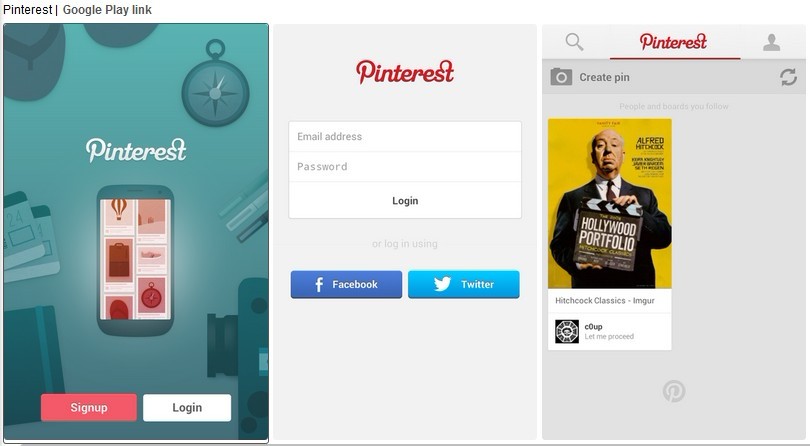The width and height of the screenshot is (810, 446).
Task: Click the gray Pinterest P logo
Action: pos(674,391)
